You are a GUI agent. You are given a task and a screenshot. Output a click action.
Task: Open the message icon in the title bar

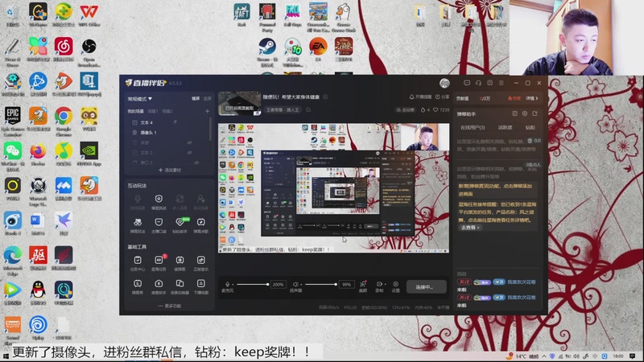click(x=467, y=83)
